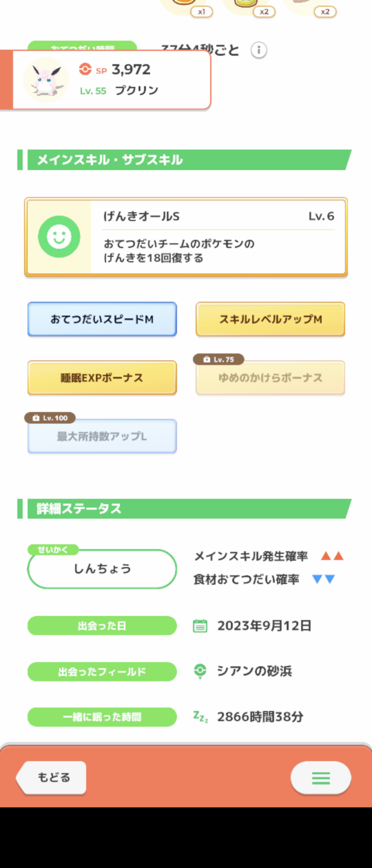Tap the Lv. 75 lock badge
This screenshot has width=372, height=868.
(x=219, y=359)
